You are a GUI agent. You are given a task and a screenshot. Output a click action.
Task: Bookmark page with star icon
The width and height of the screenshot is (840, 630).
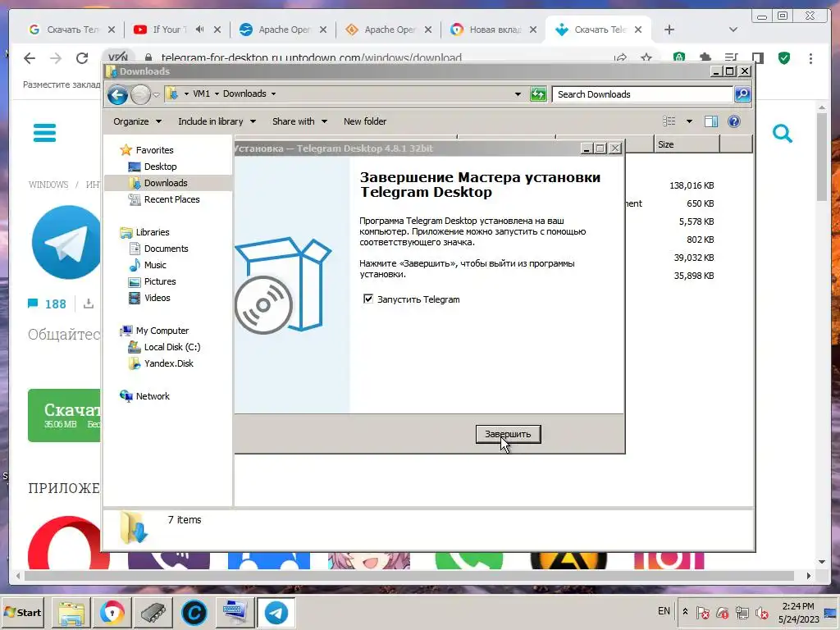tap(646, 57)
